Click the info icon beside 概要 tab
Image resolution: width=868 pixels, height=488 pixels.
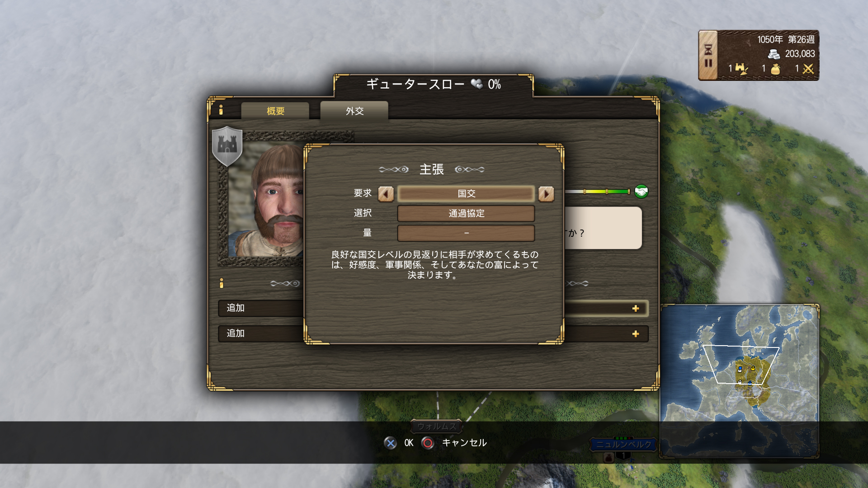pyautogui.click(x=221, y=110)
